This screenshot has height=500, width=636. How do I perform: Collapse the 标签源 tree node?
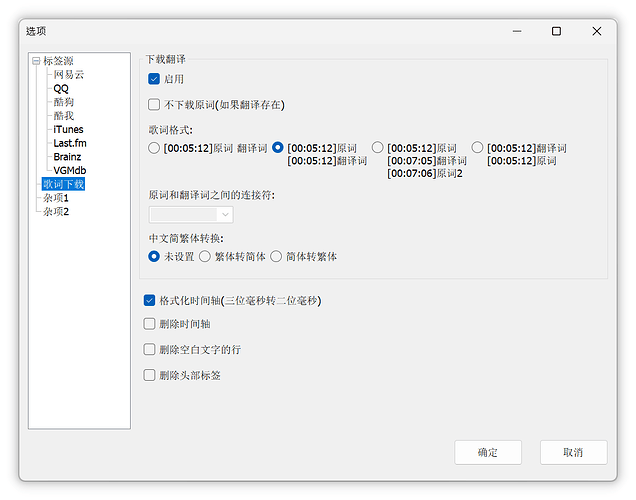click(36, 61)
